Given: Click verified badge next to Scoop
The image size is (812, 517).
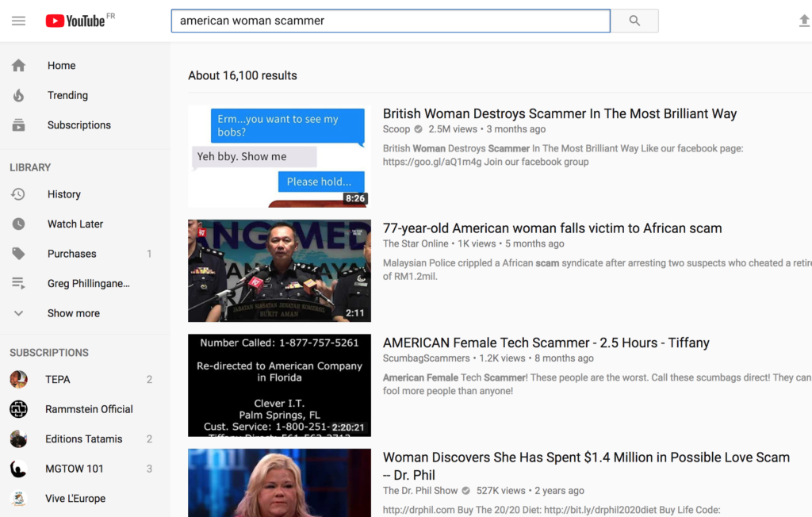Looking at the screenshot, I should [x=419, y=129].
